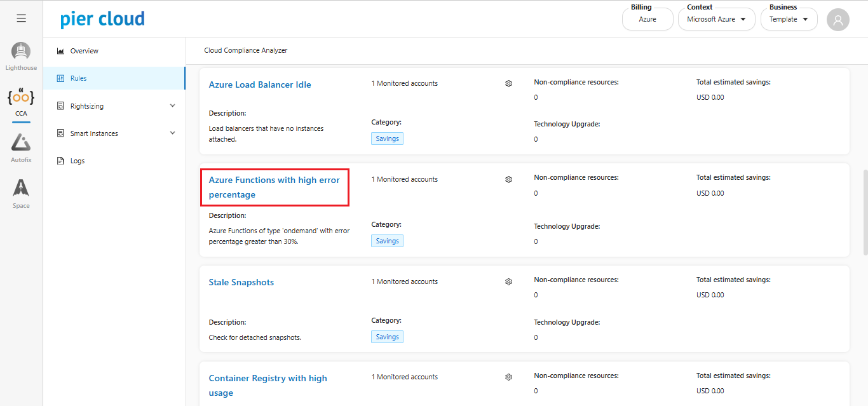Open Smart Instances menu item

point(114,133)
